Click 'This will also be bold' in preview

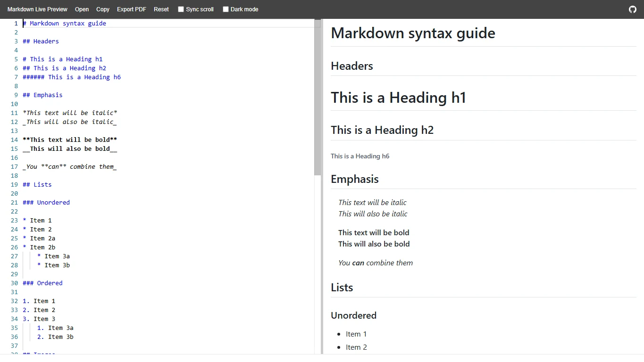coord(374,244)
